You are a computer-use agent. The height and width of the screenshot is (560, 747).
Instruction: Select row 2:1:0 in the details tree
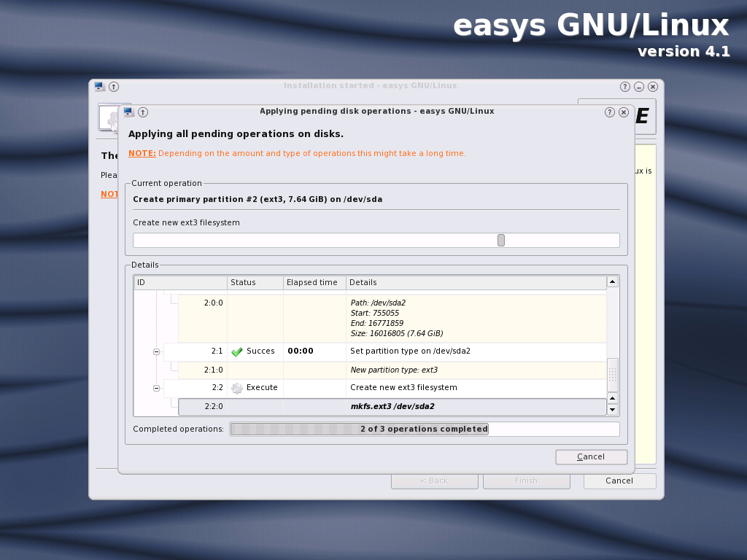392,370
